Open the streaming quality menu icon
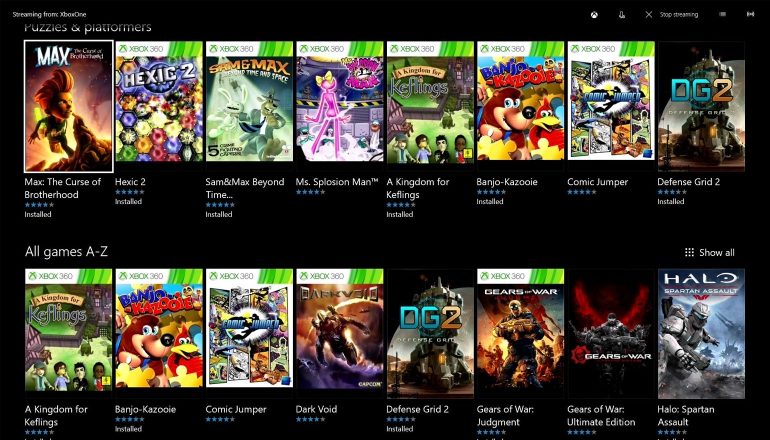770x440 pixels. pyautogui.click(x=722, y=14)
